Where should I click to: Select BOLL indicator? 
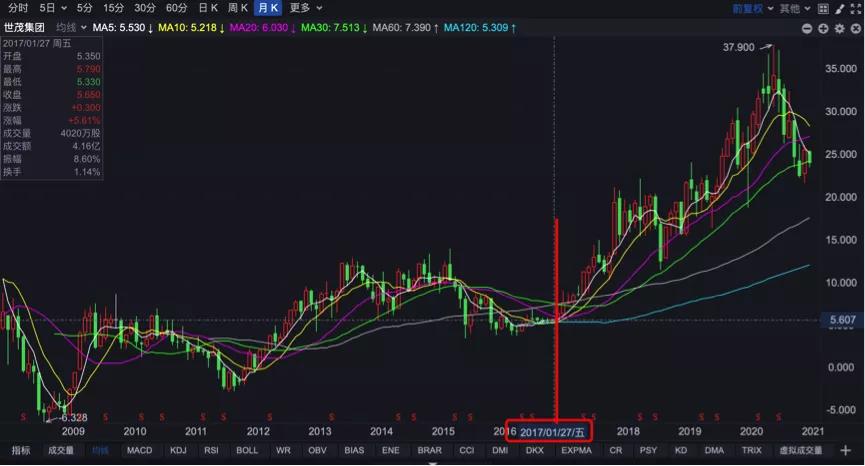pyautogui.click(x=247, y=451)
